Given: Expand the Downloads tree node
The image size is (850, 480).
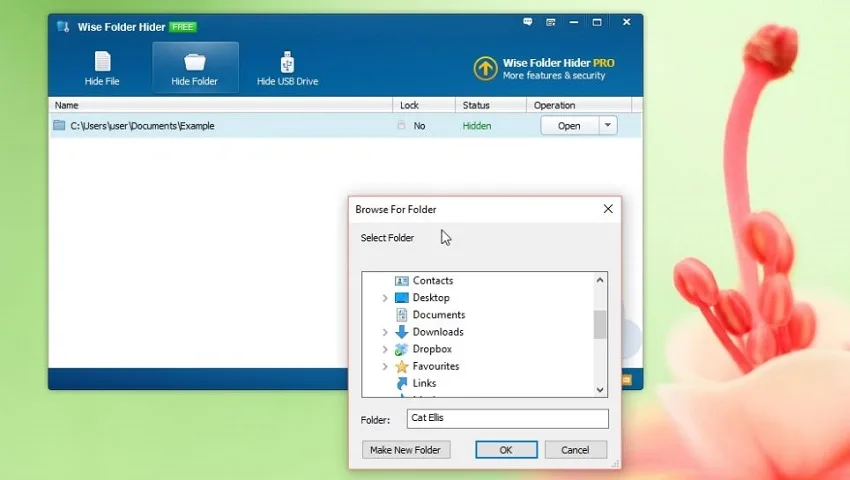Looking at the screenshot, I should click(x=385, y=332).
